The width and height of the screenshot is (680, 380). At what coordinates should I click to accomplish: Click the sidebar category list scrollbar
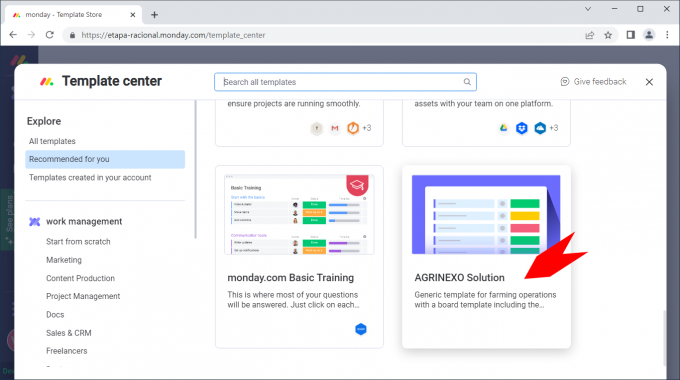click(x=196, y=169)
